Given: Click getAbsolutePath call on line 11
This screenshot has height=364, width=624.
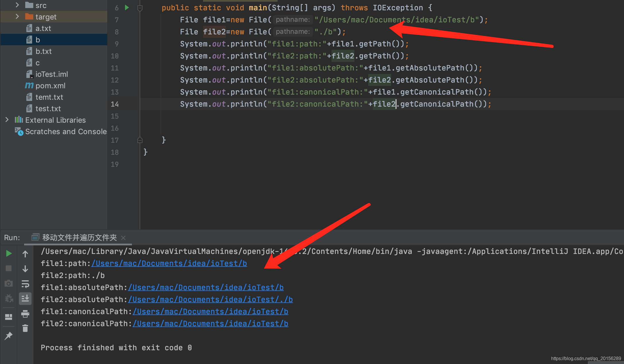Looking at the screenshot, I should point(430,68).
